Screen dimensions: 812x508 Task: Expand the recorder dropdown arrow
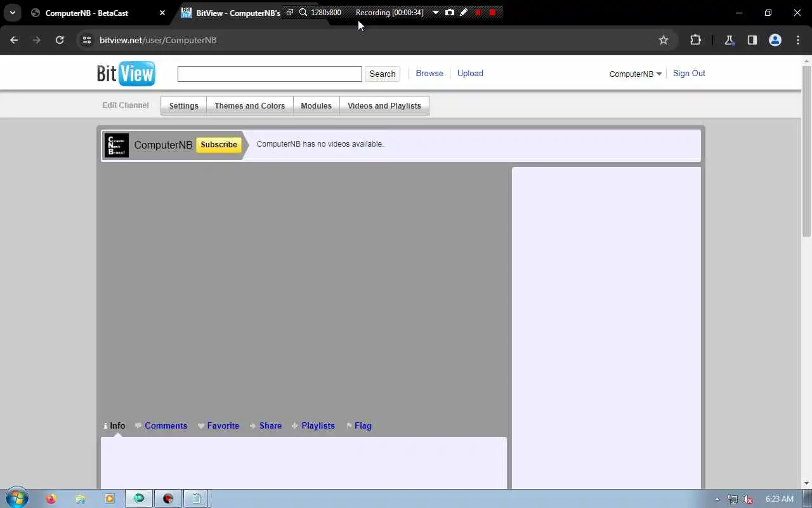click(x=435, y=12)
